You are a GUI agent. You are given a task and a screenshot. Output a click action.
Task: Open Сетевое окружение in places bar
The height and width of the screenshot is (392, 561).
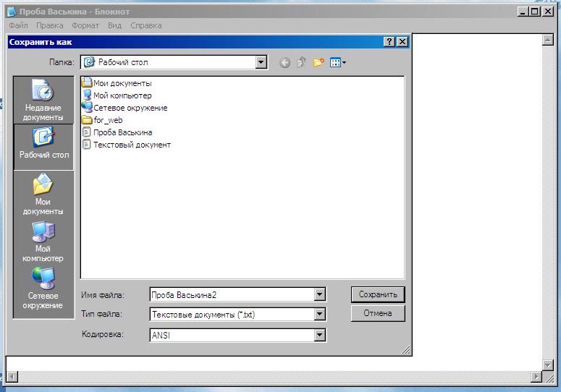point(43,289)
